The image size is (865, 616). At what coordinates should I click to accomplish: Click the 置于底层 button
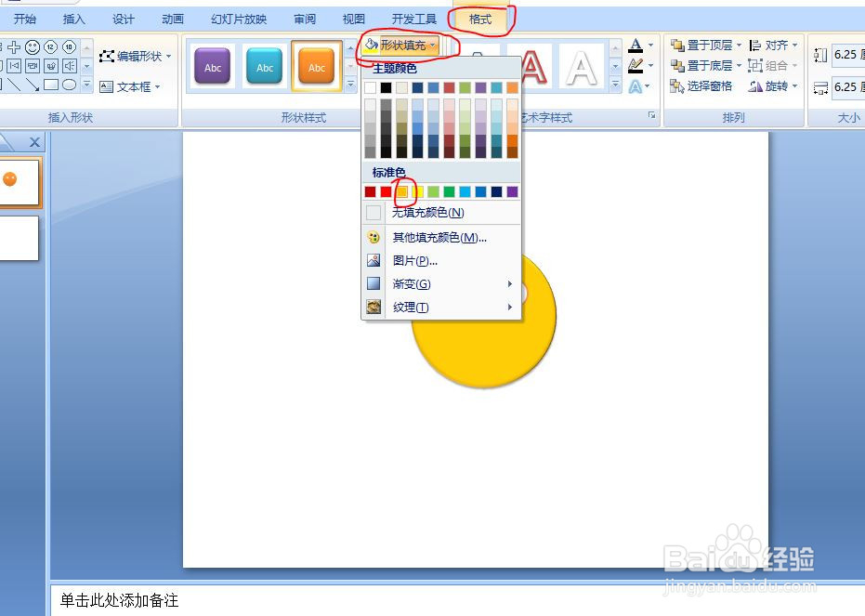coord(701,66)
